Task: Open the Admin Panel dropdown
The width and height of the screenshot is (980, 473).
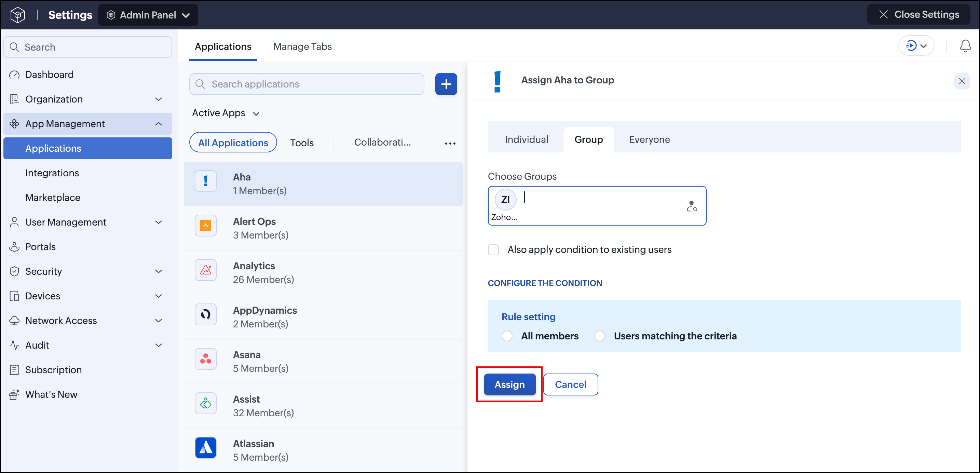Action: point(148,15)
